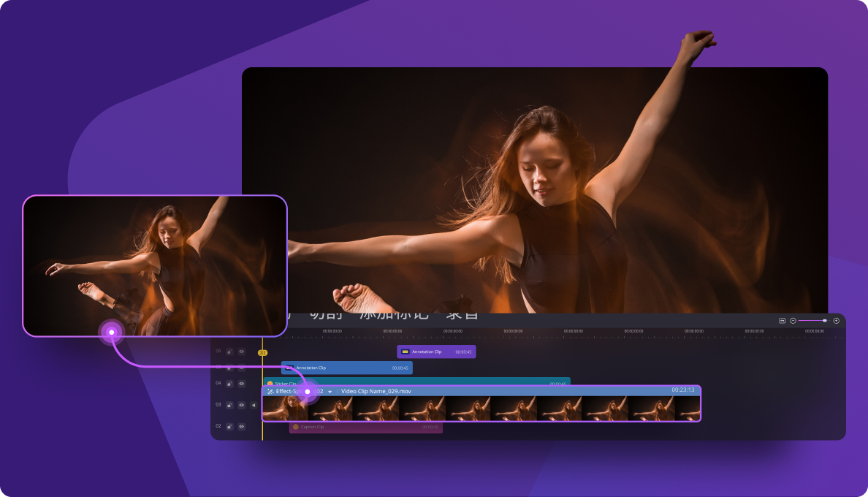Mute track 03 with the speaker icon
The image size is (868, 497).
pos(254,405)
